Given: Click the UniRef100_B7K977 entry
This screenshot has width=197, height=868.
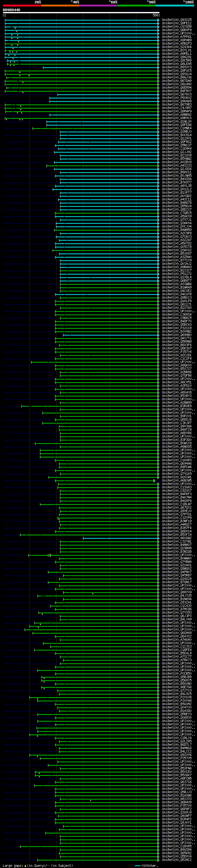Looking at the screenshot, I should coord(177,182).
